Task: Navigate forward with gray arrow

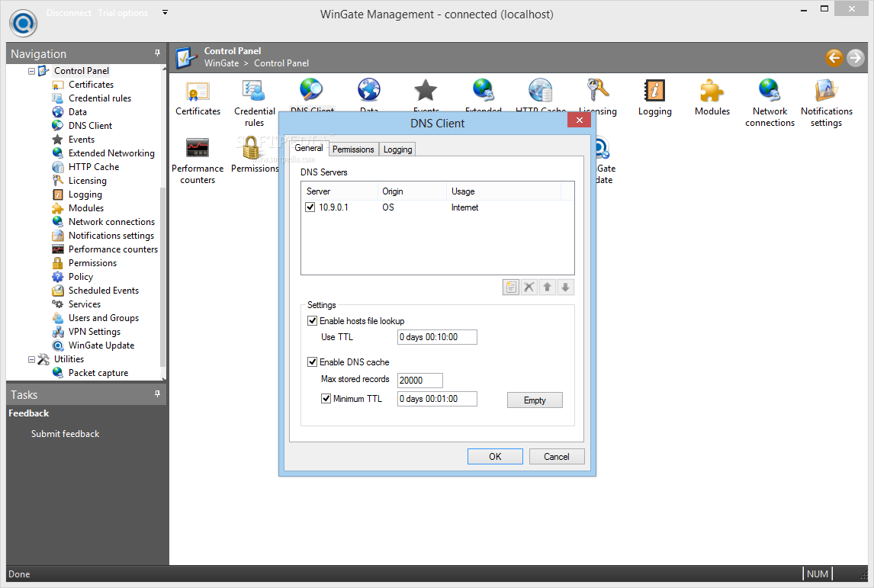Action: coord(856,57)
